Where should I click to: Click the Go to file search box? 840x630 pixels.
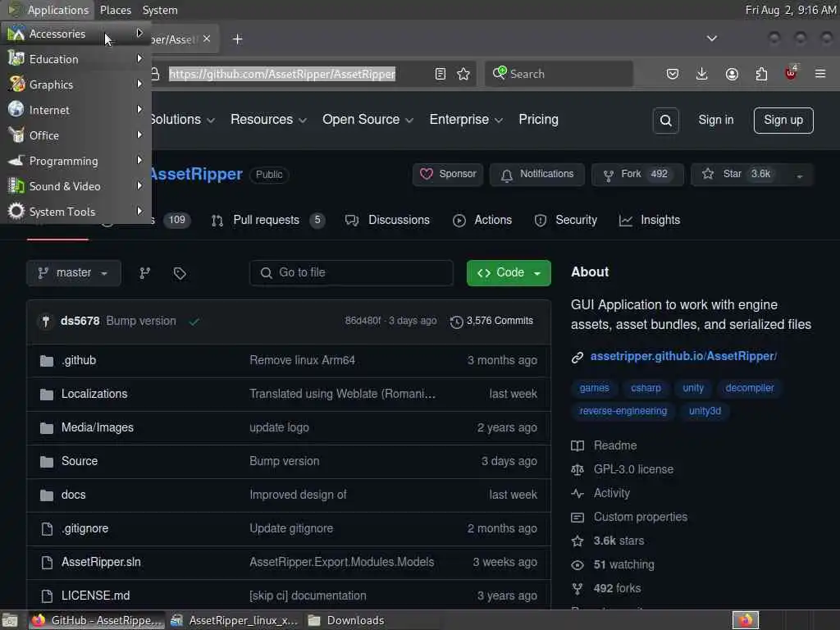coord(351,272)
